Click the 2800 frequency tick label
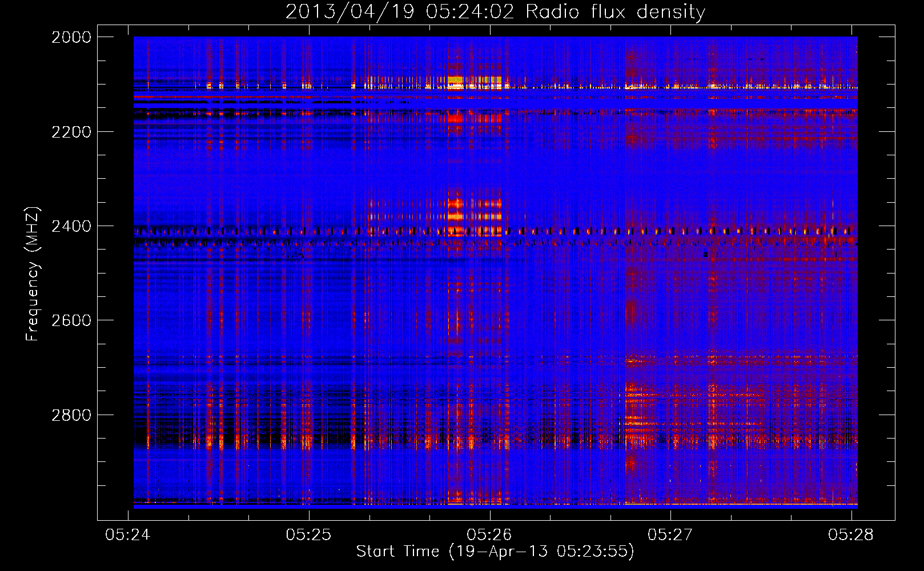 (71, 415)
